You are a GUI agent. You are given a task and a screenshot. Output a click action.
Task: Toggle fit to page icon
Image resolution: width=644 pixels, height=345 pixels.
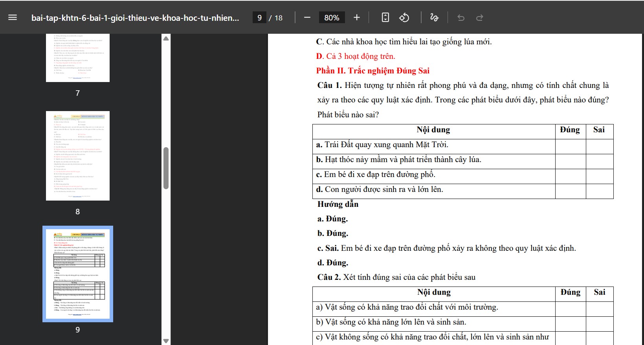tap(385, 18)
